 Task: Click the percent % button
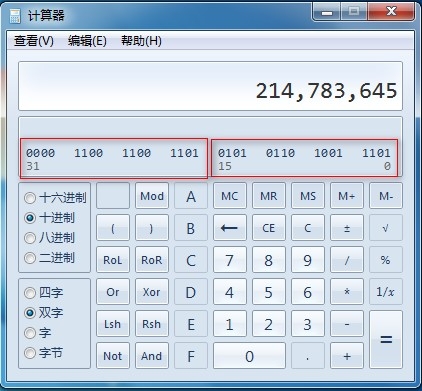[386, 260]
